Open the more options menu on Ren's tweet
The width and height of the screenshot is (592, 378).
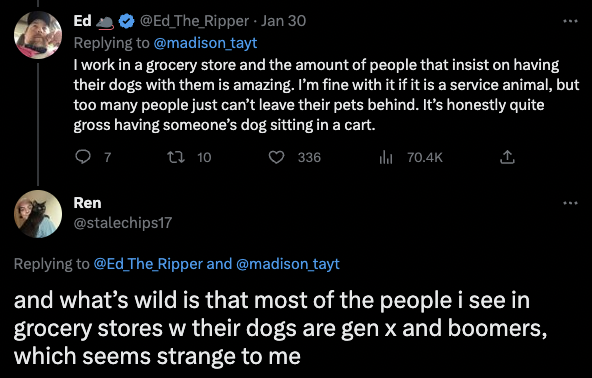click(x=570, y=203)
